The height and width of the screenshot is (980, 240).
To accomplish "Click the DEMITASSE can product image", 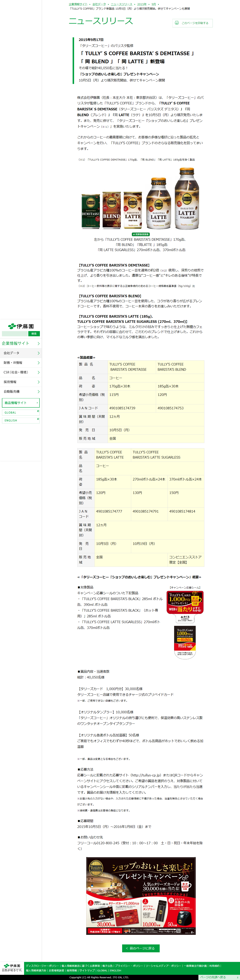I will [91, 211].
